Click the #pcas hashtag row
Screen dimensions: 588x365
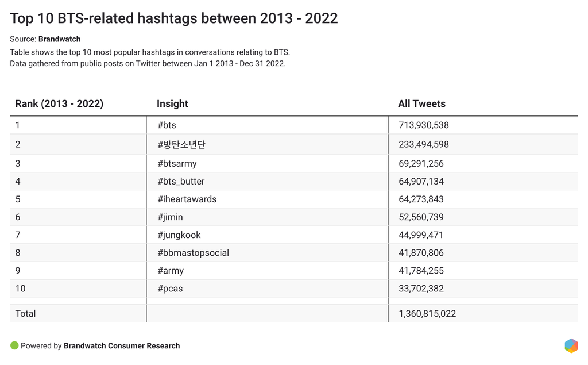(170, 289)
